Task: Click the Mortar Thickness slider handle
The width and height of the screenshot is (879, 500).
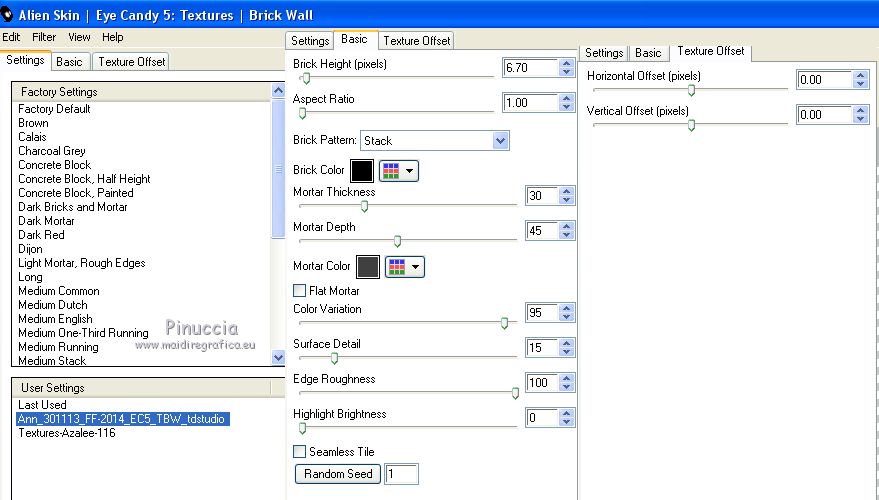Action: (x=364, y=206)
